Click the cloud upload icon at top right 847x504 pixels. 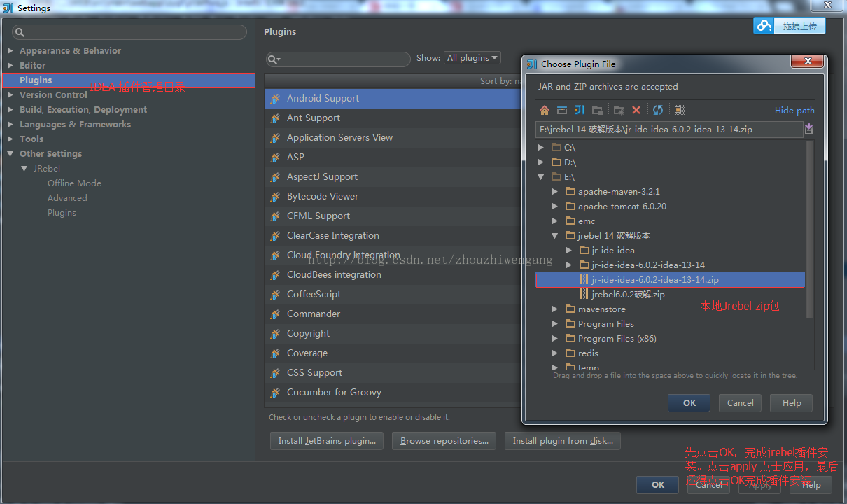(764, 26)
